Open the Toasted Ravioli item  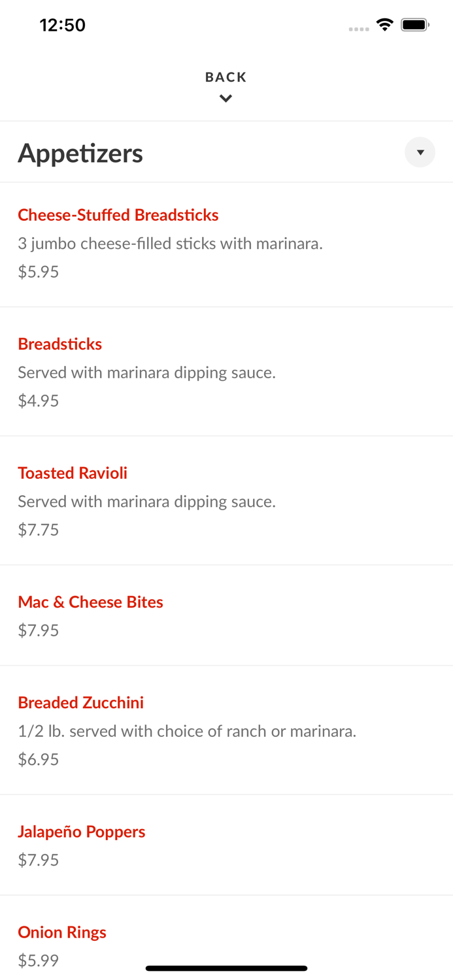pos(73,473)
